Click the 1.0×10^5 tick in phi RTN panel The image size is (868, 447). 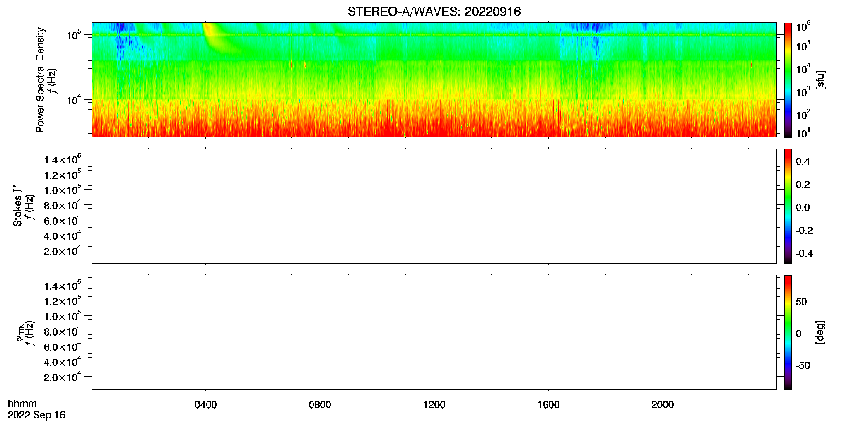[x=62, y=316]
